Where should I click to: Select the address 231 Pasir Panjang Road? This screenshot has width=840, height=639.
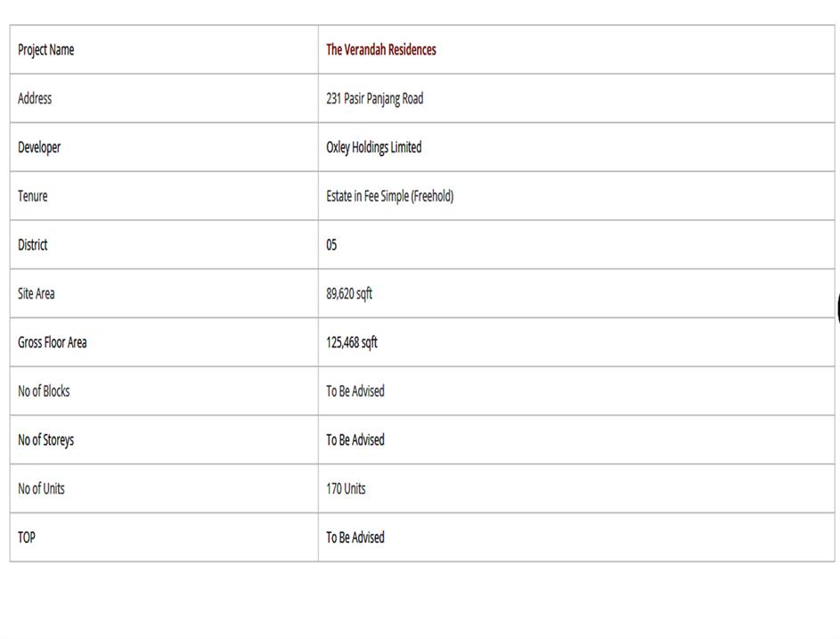click(x=374, y=99)
